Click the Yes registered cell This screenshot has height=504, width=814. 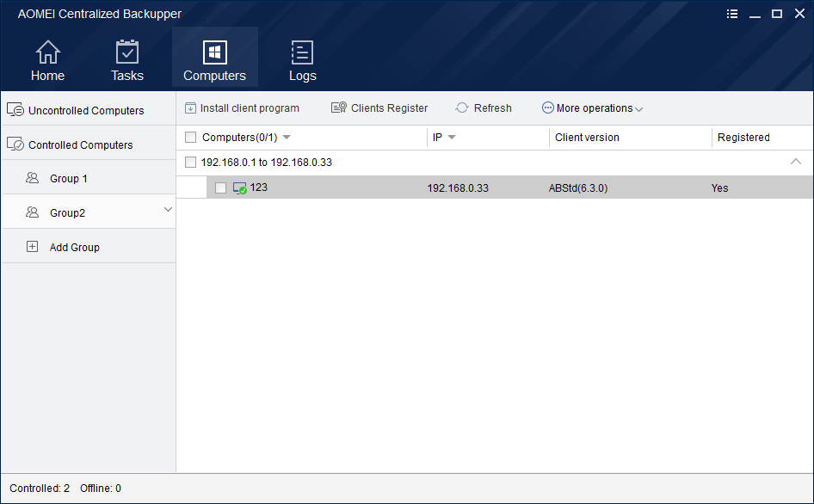click(719, 187)
